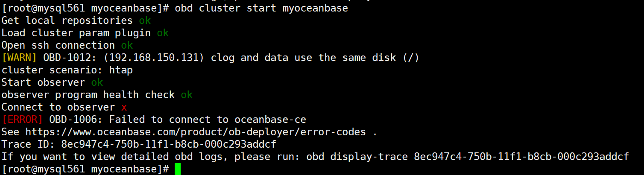The height and width of the screenshot is (175, 644).
Task: Click the ok after Get local repositories
Action: pos(145,20)
